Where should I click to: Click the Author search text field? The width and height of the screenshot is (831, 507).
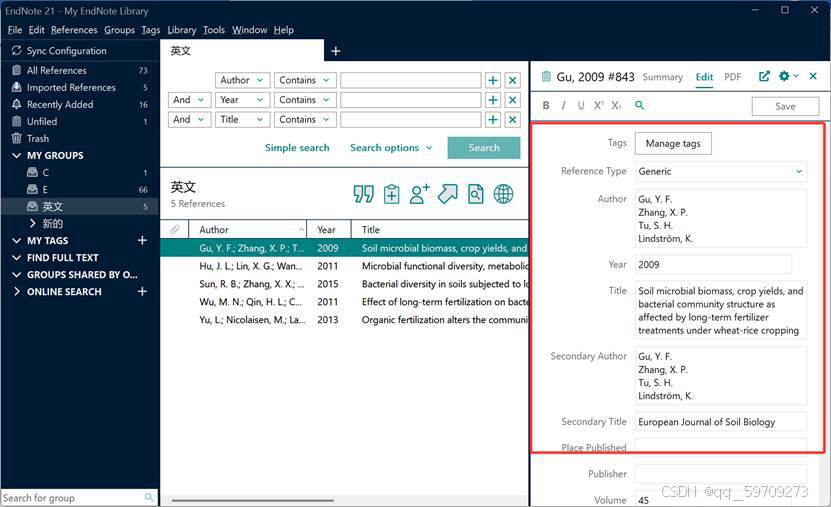pyautogui.click(x=411, y=80)
